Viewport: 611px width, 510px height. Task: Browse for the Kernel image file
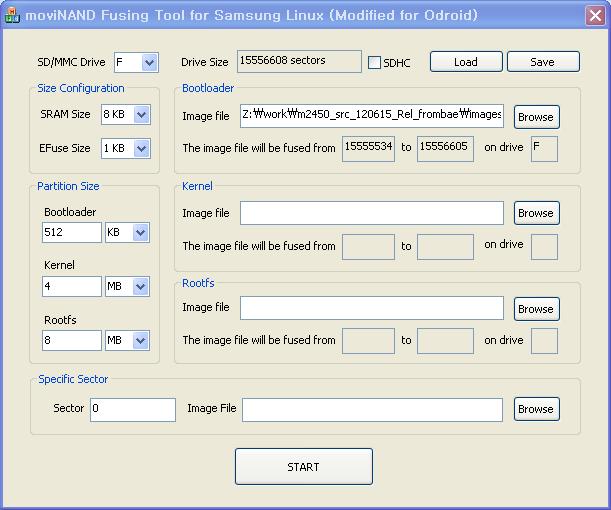(x=537, y=213)
